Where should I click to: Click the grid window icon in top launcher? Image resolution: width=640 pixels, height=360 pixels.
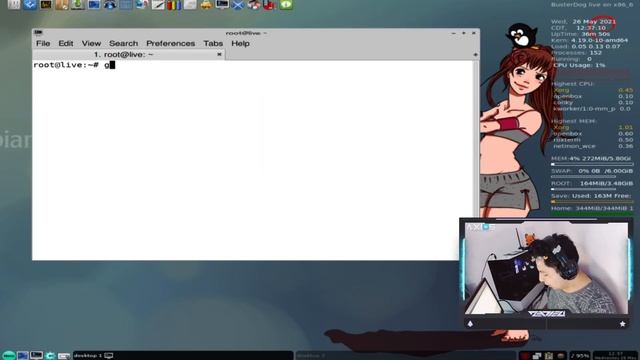click(126, 4)
